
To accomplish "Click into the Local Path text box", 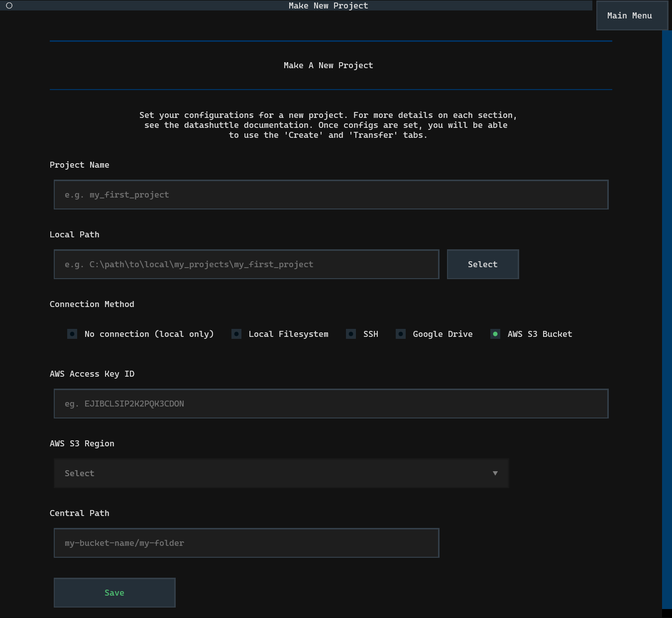I will click(x=246, y=264).
